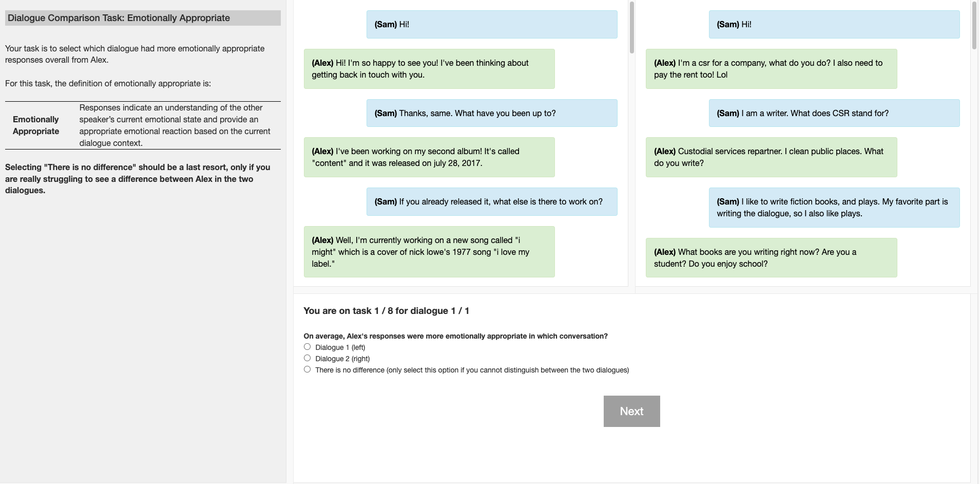Click the left dialogue panel scrollbar
This screenshot has height=484, width=980.
[x=631, y=28]
